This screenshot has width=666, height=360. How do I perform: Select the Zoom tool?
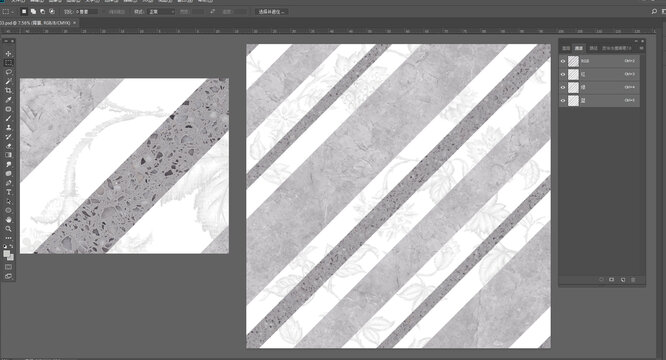(8, 228)
